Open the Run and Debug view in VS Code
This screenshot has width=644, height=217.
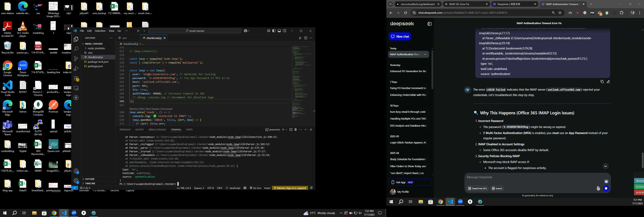point(76,69)
